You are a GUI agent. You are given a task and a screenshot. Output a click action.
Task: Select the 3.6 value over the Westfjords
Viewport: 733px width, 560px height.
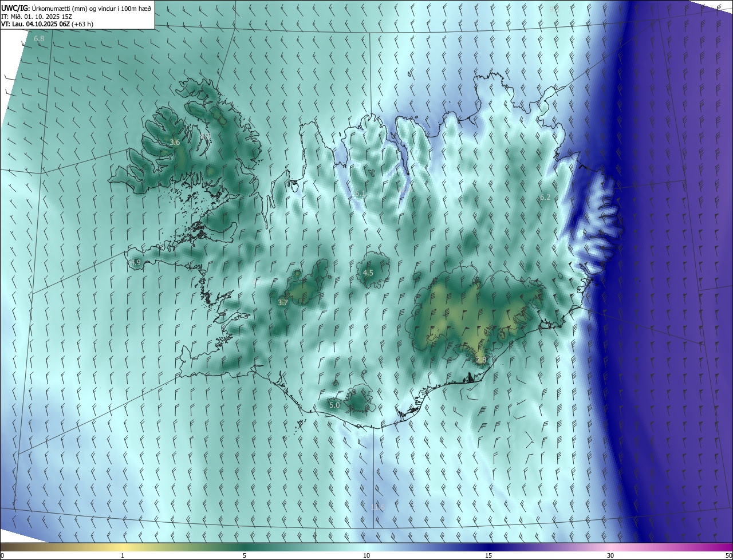(x=175, y=142)
